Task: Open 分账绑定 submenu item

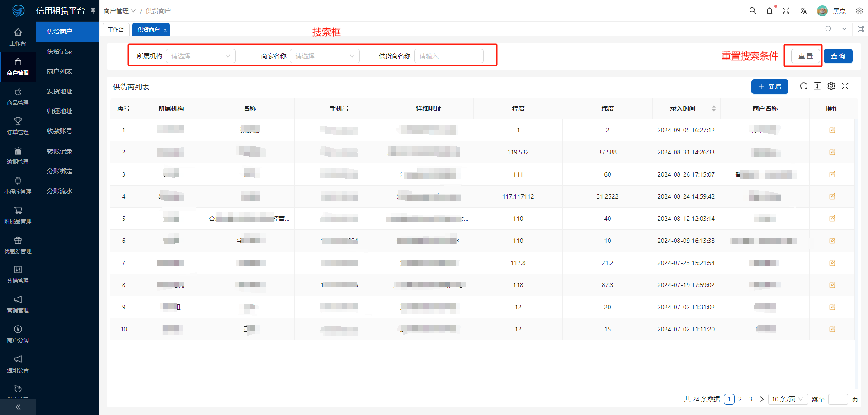Action: [68, 171]
